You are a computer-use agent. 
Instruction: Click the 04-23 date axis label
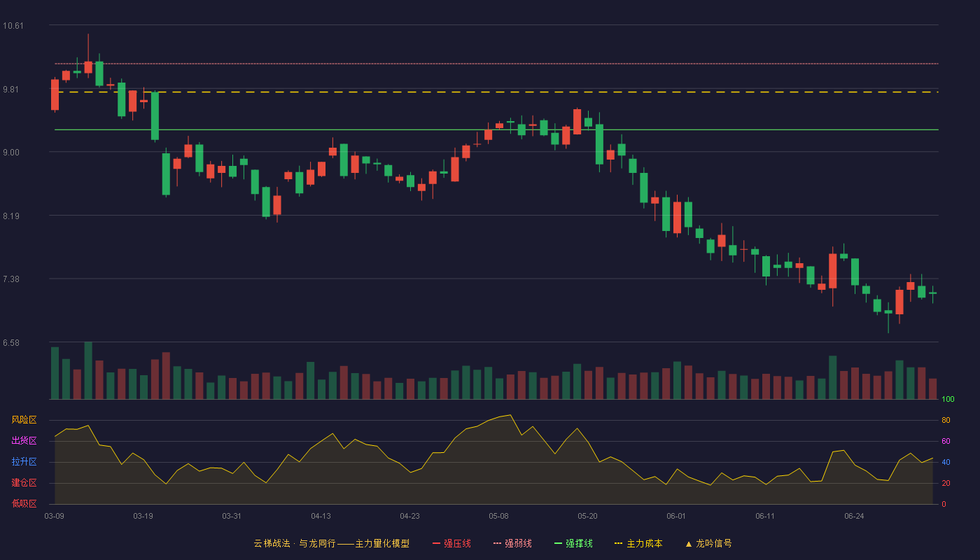click(409, 516)
